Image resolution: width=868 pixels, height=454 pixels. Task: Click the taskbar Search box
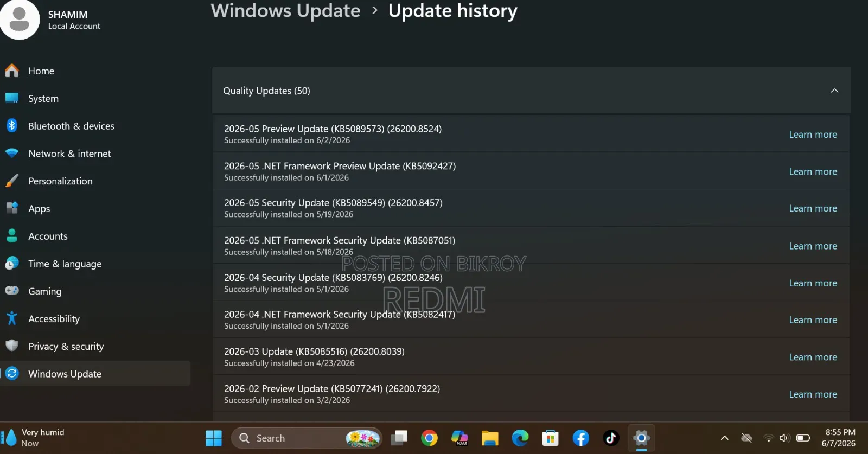[x=307, y=438]
